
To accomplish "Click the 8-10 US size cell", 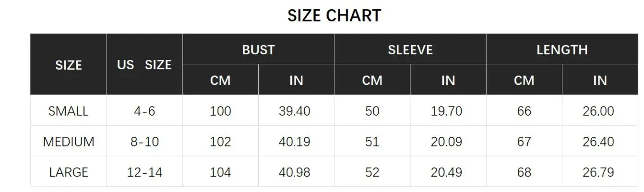I will (144, 142).
